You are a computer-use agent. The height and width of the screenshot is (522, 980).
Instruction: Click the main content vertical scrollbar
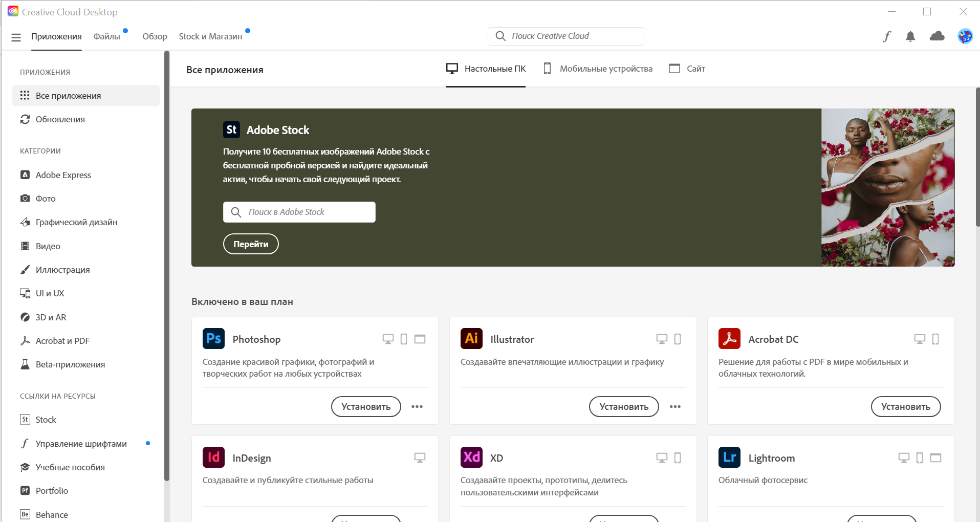977,157
